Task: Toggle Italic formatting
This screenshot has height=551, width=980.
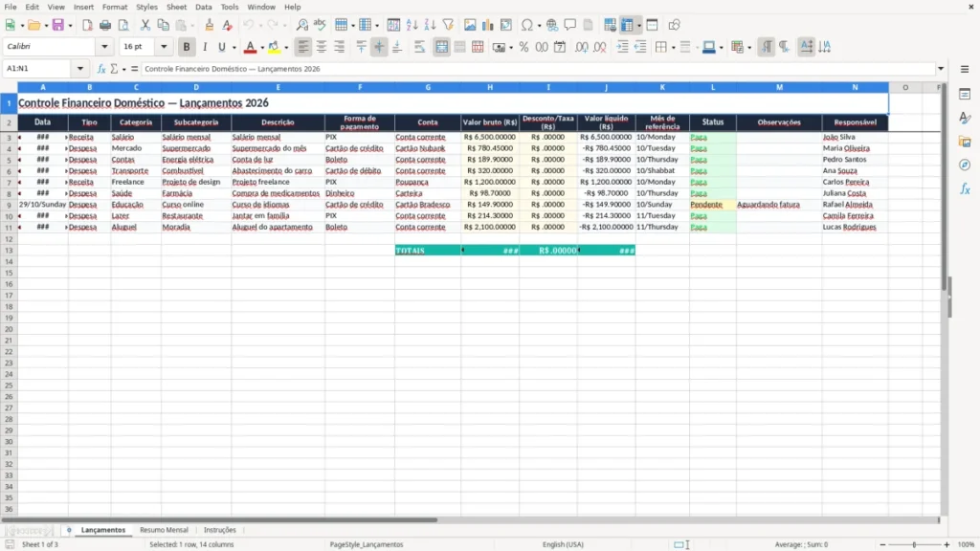Action: click(205, 47)
